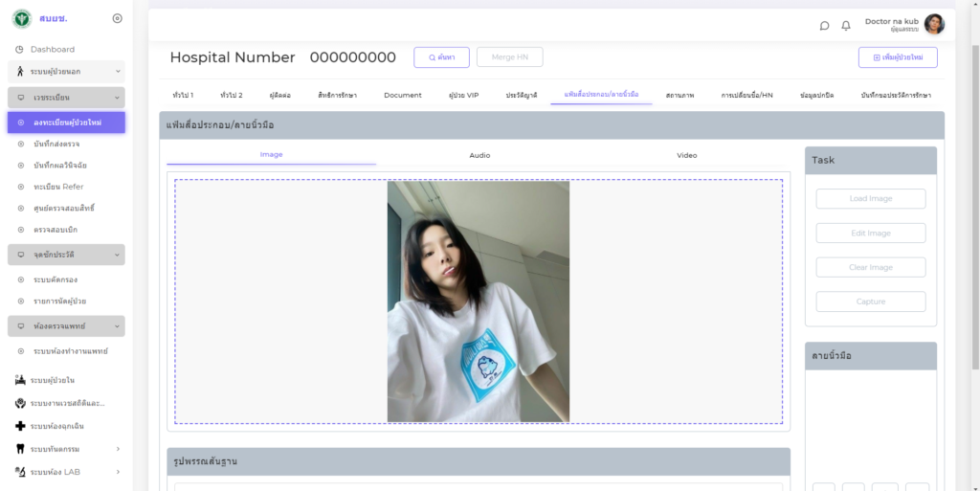Click the notification bell icon
The width and height of the screenshot is (980, 491).
[x=846, y=26]
